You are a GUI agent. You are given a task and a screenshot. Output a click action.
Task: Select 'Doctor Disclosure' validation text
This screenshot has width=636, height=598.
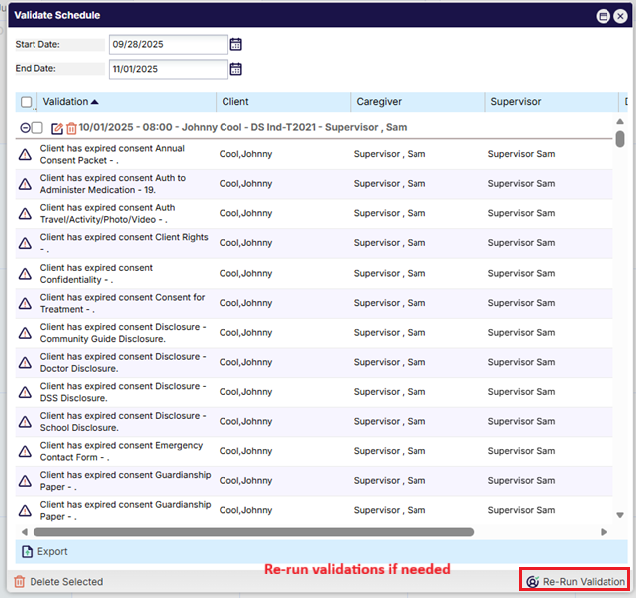pos(123,362)
